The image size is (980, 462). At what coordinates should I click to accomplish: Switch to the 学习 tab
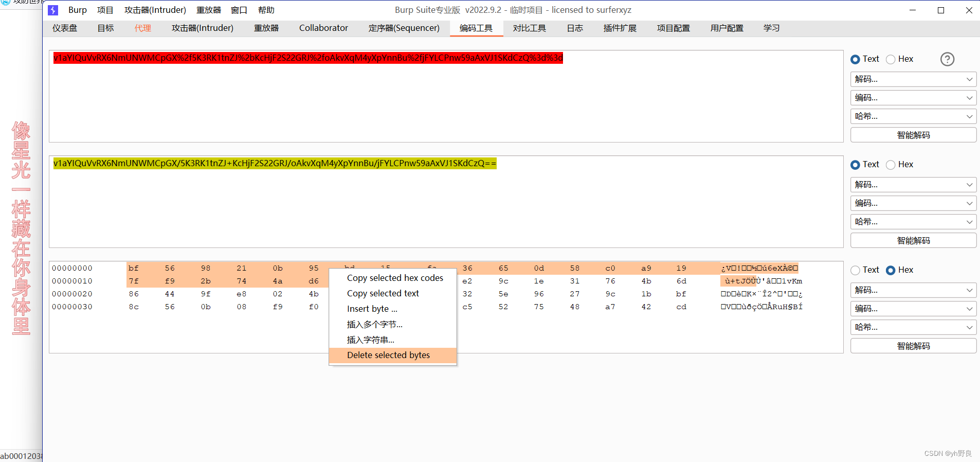tap(772, 28)
